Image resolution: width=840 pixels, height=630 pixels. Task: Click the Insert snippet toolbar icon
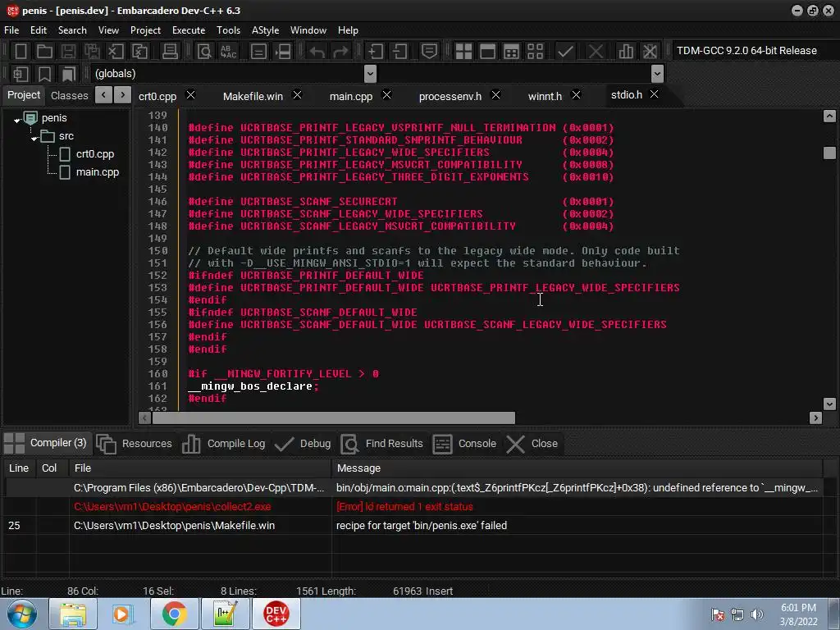21,74
